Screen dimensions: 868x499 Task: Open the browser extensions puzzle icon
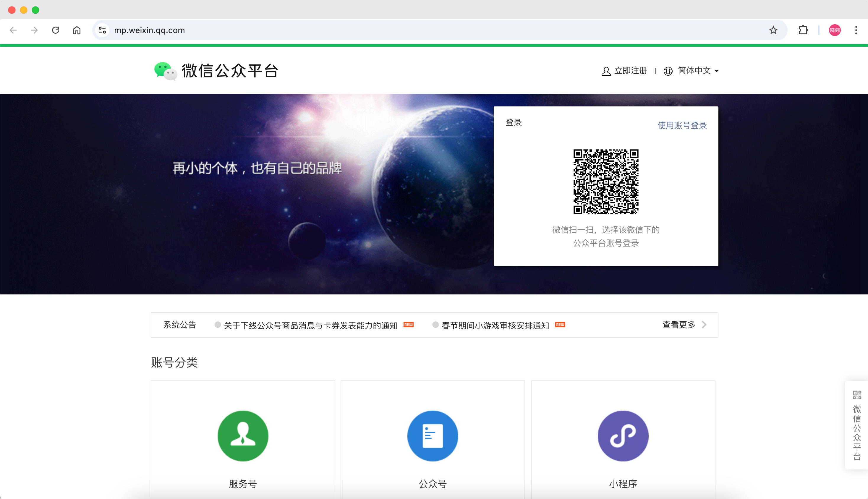tap(803, 30)
